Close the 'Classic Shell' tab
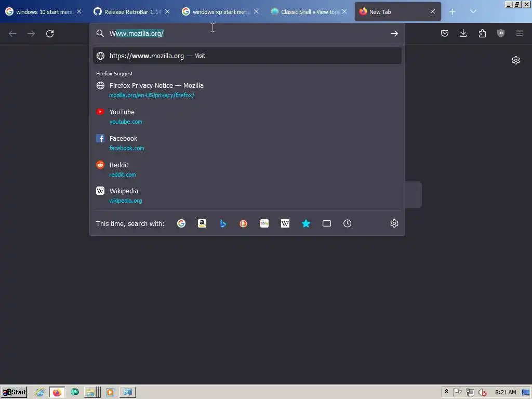 [x=344, y=11]
